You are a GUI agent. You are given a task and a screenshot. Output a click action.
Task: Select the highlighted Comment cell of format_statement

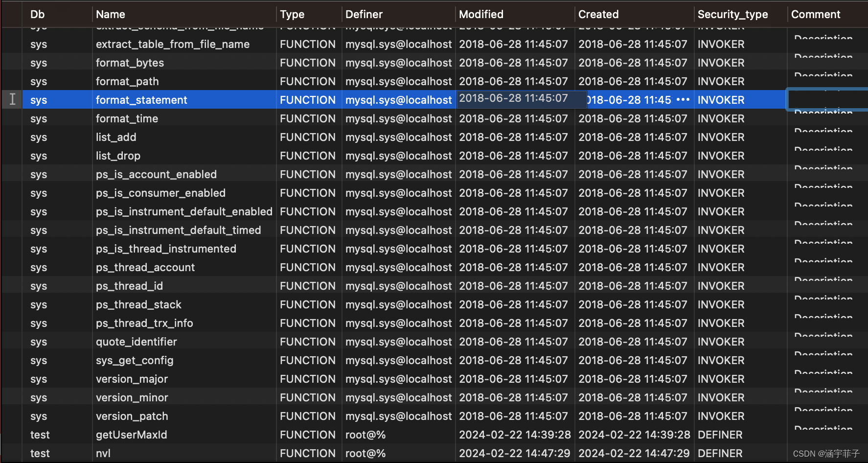pos(827,99)
